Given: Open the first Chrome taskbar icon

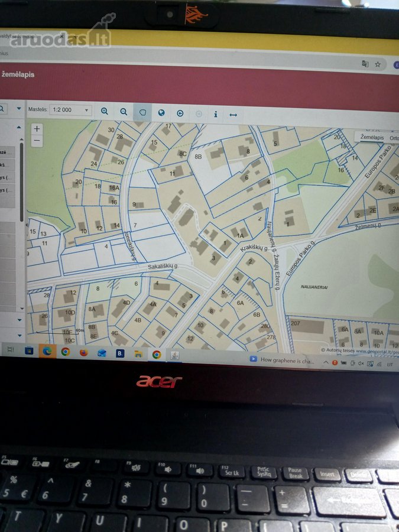Looking at the screenshot, I should (66, 352).
